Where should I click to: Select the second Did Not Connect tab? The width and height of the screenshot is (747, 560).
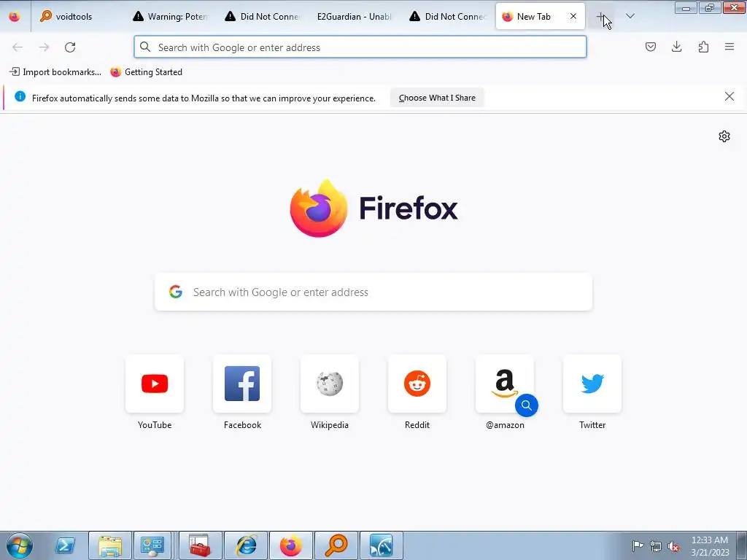[449, 16]
